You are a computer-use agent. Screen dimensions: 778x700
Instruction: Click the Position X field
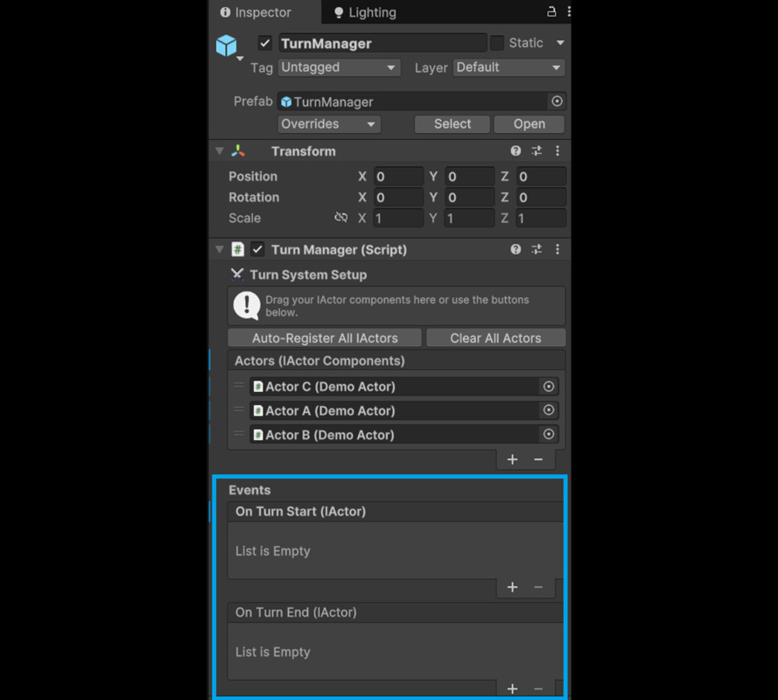click(398, 177)
